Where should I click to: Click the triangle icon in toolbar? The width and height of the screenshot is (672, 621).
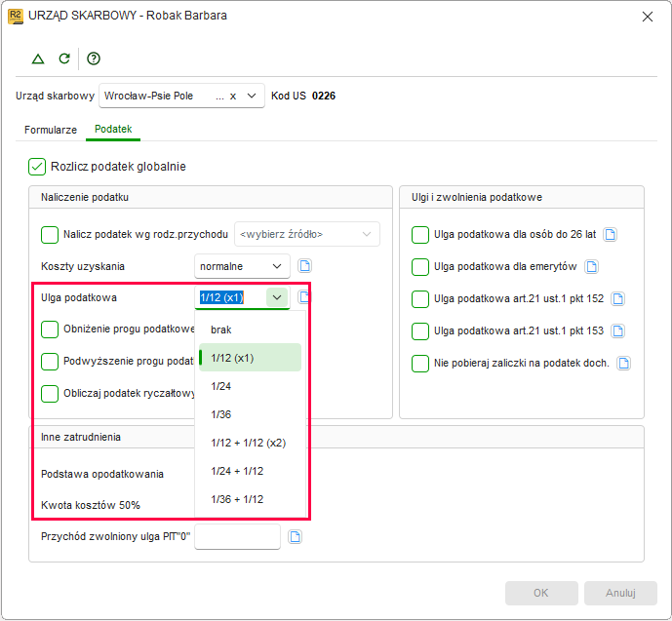pyautogui.click(x=38, y=58)
